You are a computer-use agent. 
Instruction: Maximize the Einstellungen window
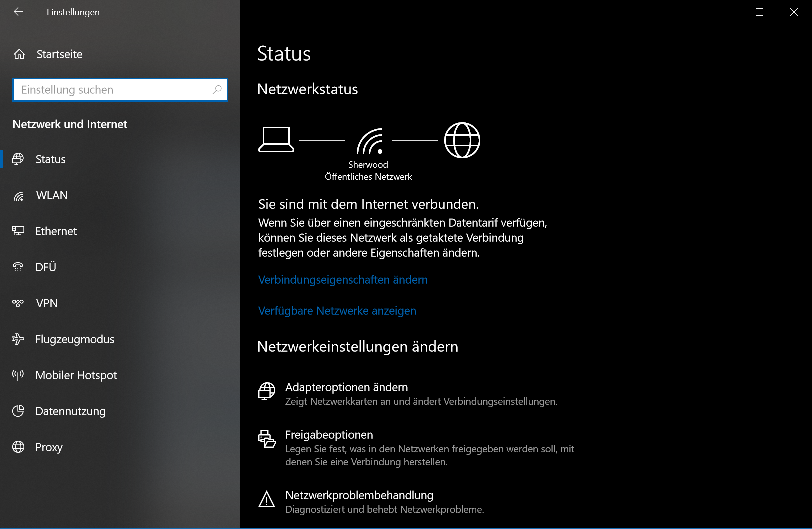[x=759, y=12]
